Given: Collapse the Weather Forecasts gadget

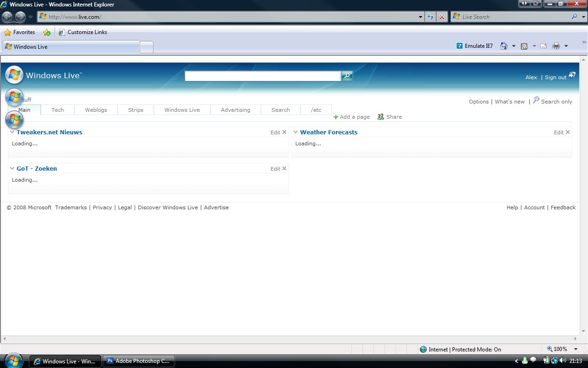Looking at the screenshot, I should 296,132.
